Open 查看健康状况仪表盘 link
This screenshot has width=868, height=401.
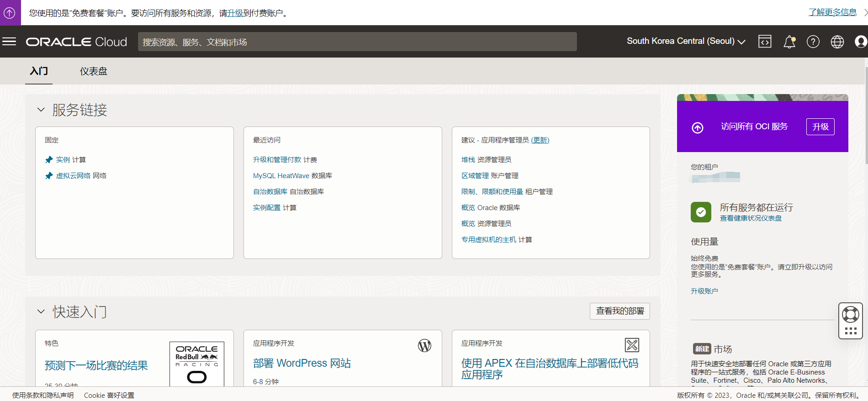coord(751,218)
